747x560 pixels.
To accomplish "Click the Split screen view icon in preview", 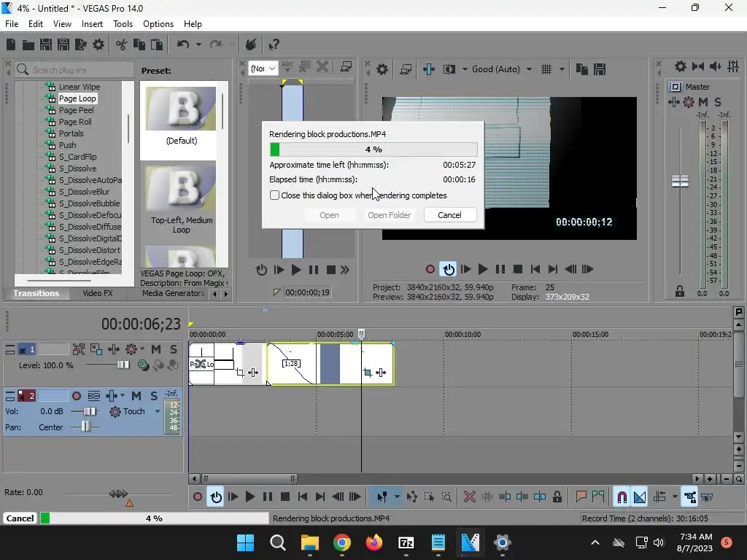I will 449,69.
